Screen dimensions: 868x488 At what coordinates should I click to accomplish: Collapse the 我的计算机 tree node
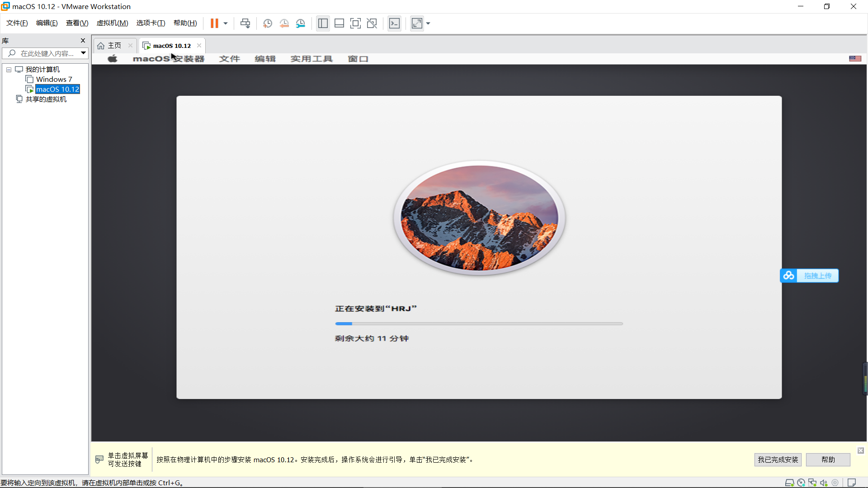[x=9, y=70]
